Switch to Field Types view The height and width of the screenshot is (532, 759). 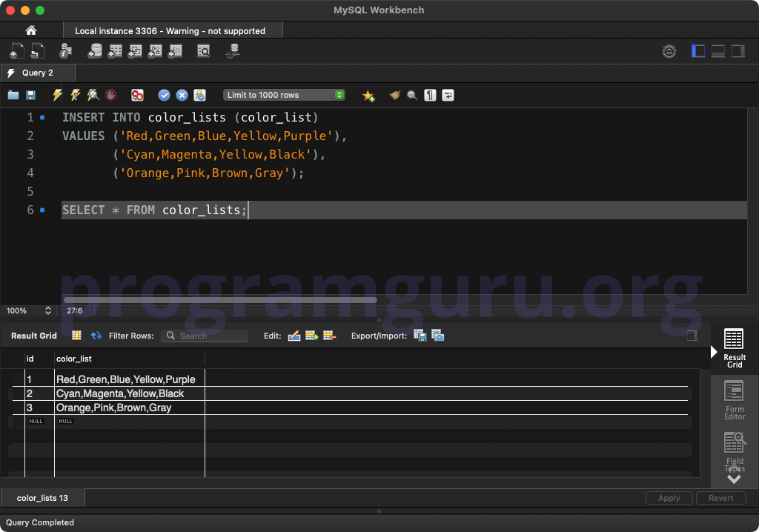tap(735, 452)
